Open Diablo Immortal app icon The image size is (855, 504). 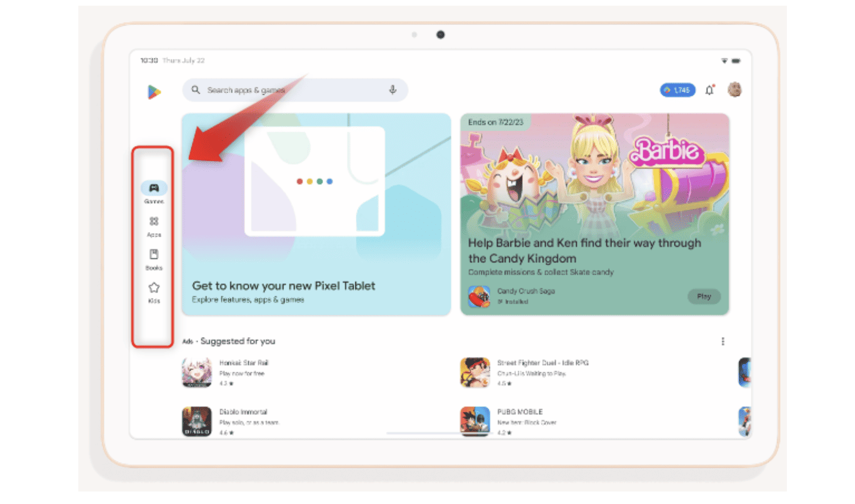[196, 421]
